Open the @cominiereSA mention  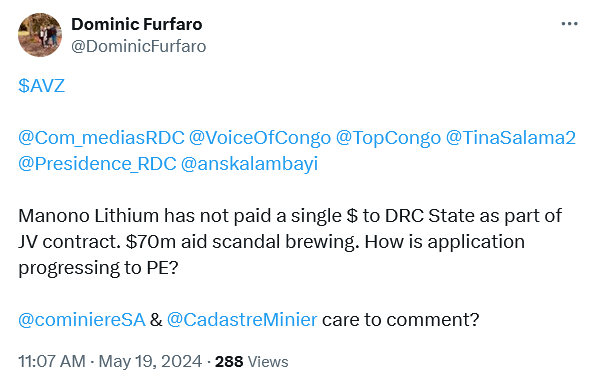click(82, 320)
